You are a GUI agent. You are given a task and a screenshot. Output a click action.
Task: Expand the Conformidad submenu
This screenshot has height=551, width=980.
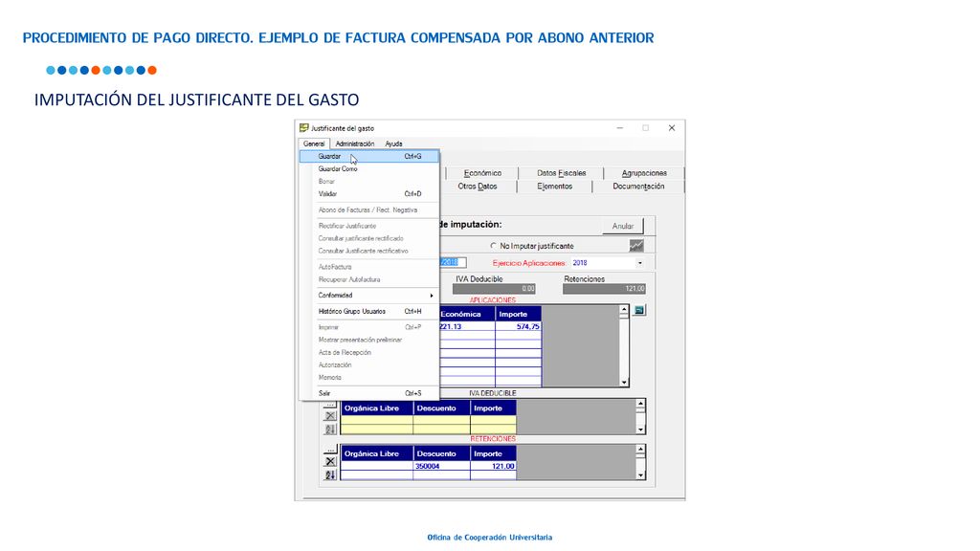(x=369, y=296)
